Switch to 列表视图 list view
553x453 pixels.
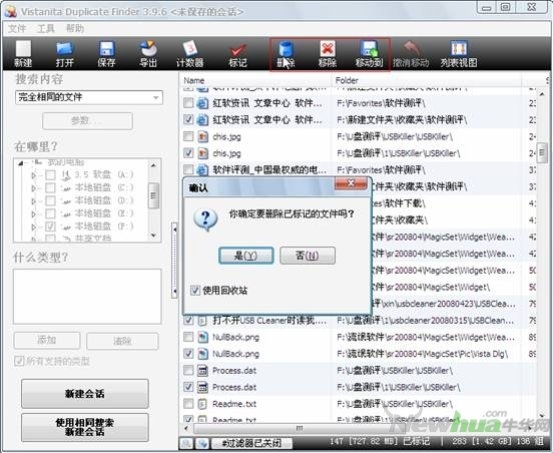pyautogui.click(x=458, y=54)
